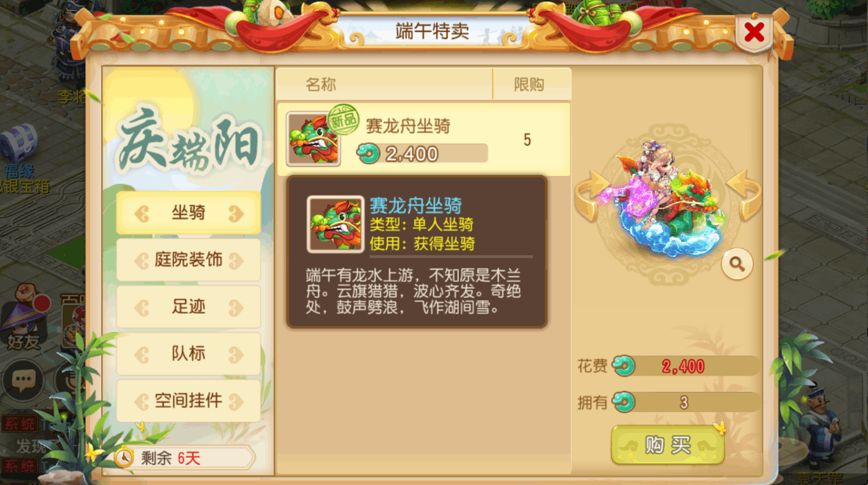Close the 端午特卖 shop window
This screenshot has width=868, height=485.
(755, 32)
